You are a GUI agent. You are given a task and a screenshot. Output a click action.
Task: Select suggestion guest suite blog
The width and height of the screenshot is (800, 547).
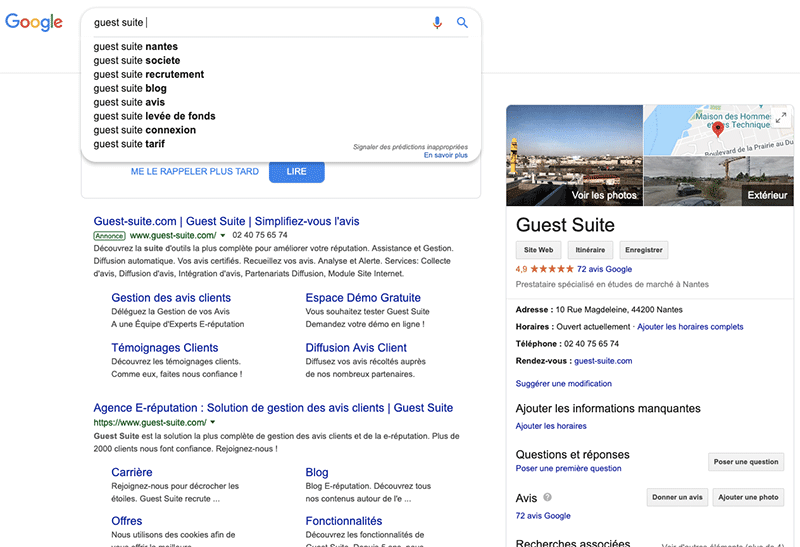[x=130, y=88]
